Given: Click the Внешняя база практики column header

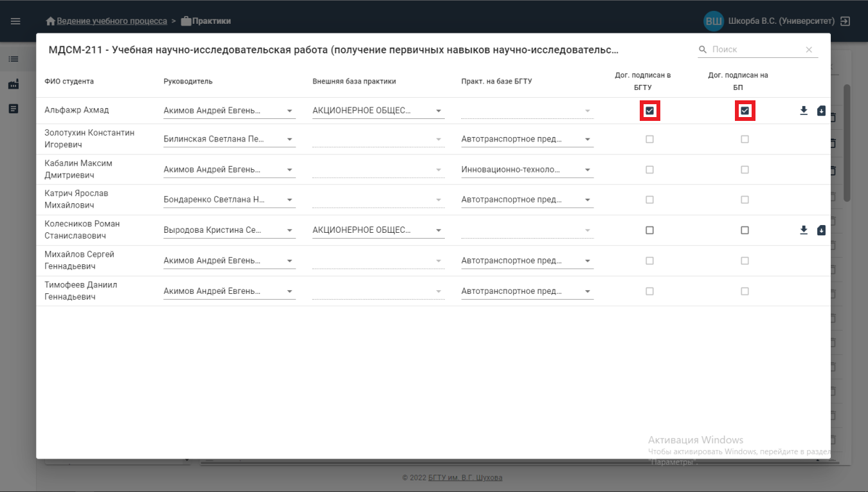Looking at the screenshot, I should pyautogui.click(x=354, y=82).
